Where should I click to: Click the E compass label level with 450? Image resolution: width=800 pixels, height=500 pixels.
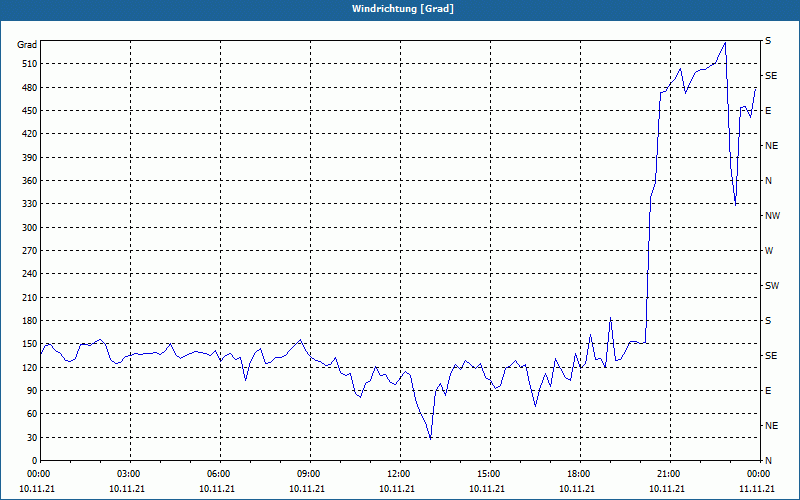pos(768,111)
